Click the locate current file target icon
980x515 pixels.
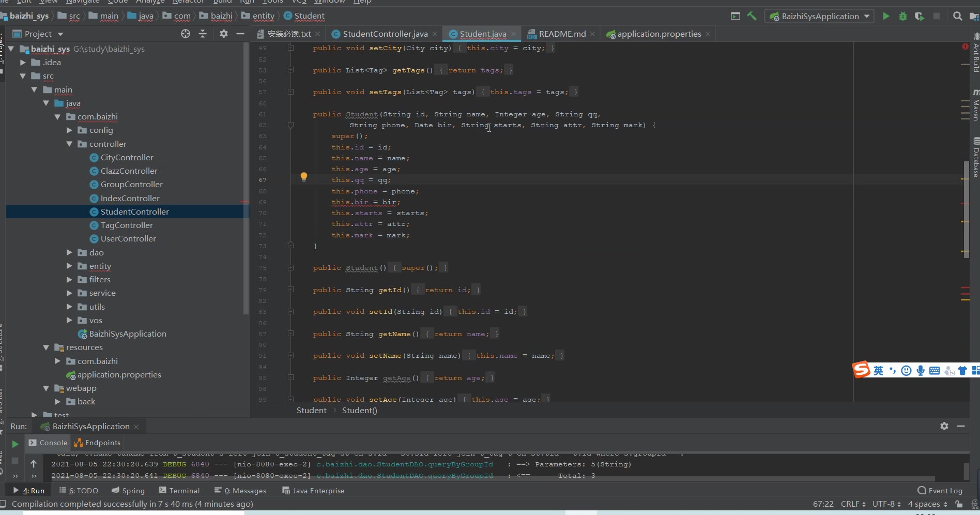pyautogui.click(x=186, y=34)
